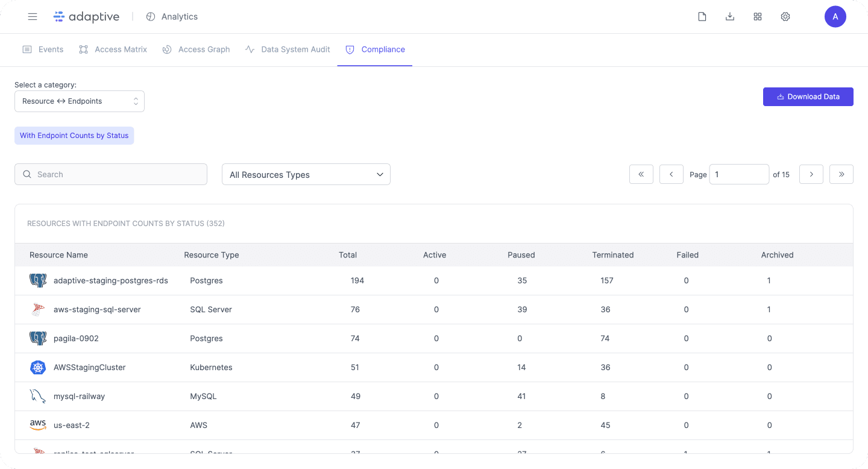Screen dimensions: 868x469
Task: Go to the first page
Action: (641, 174)
